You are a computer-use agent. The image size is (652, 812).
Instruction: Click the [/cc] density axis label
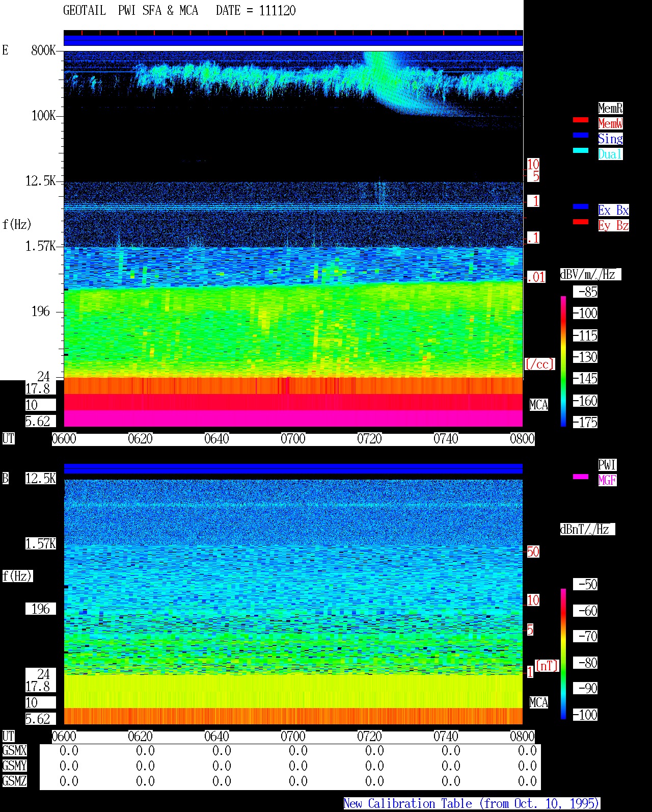(x=539, y=364)
